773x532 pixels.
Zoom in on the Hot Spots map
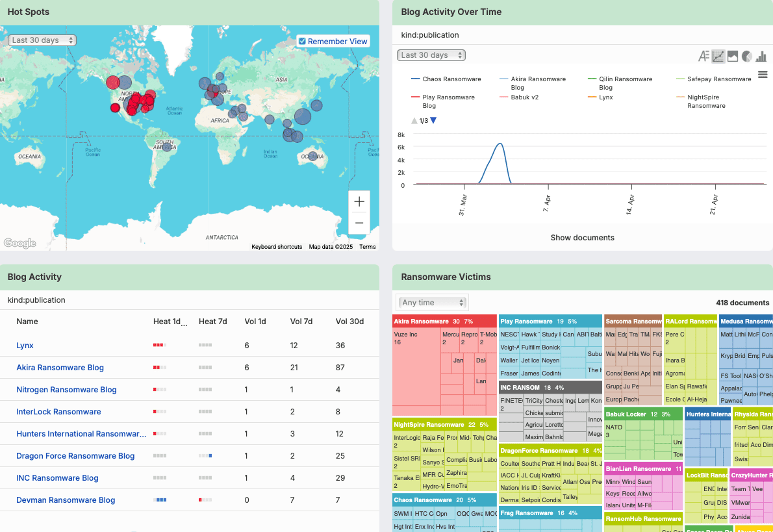pos(359,201)
